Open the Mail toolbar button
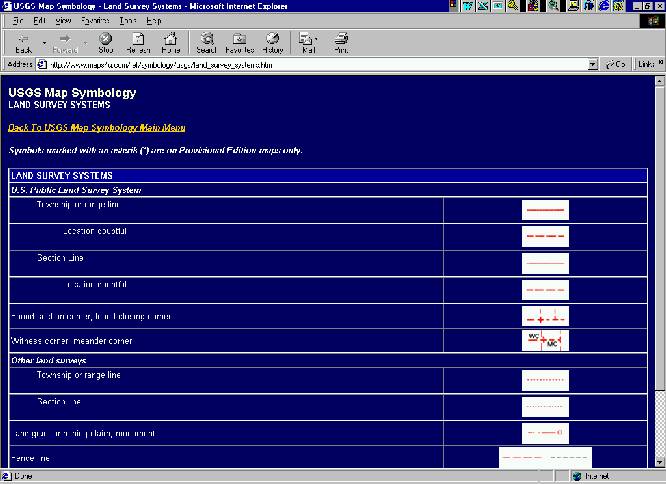The image size is (666, 484). pyautogui.click(x=307, y=42)
